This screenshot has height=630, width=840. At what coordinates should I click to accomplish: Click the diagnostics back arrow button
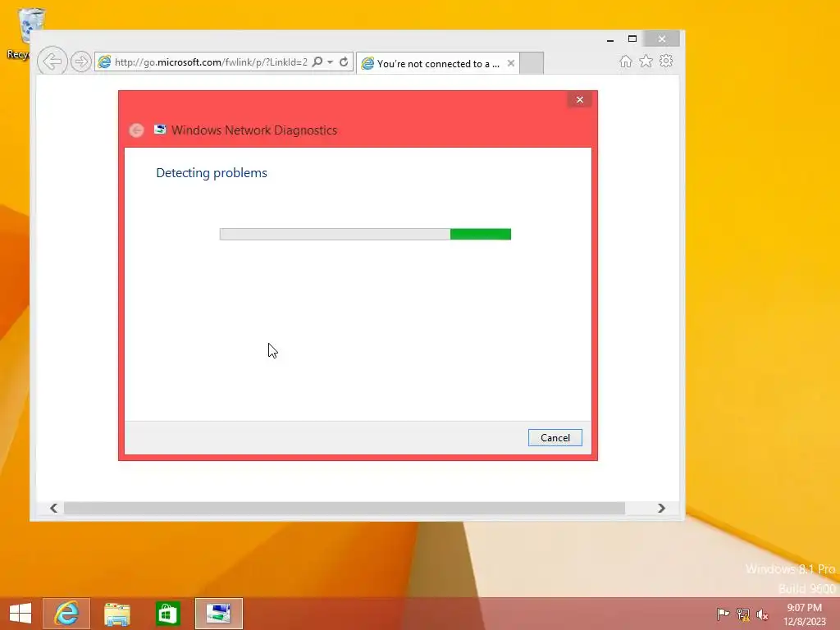click(137, 130)
